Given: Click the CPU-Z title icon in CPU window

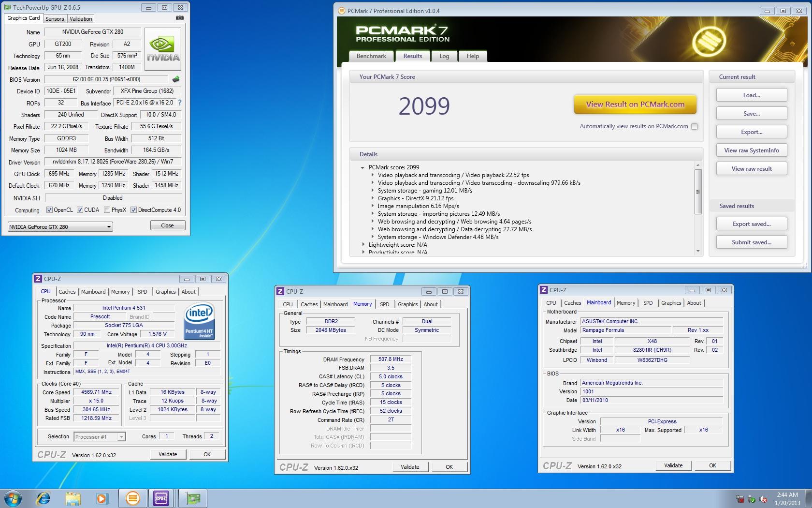Looking at the screenshot, I should [38, 279].
